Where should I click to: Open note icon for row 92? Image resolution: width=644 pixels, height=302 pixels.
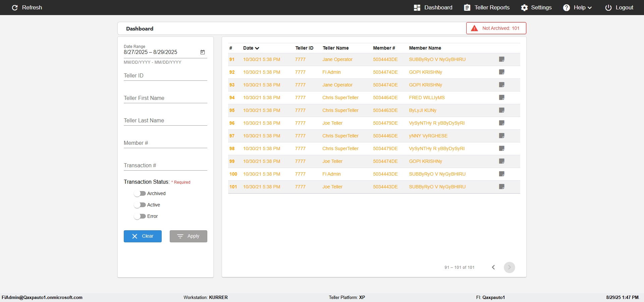coord(502,72)
